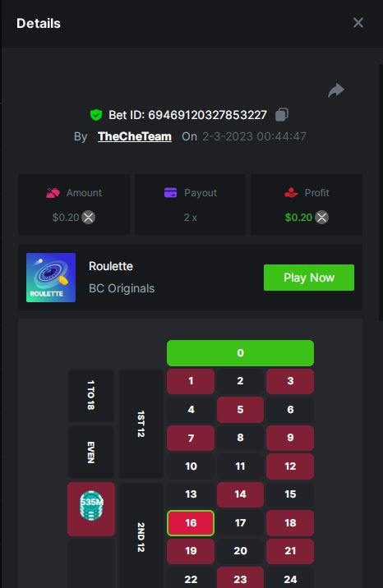Copy the Bet ID with copy icon
383x588 pixels.
tap(282, 115)
